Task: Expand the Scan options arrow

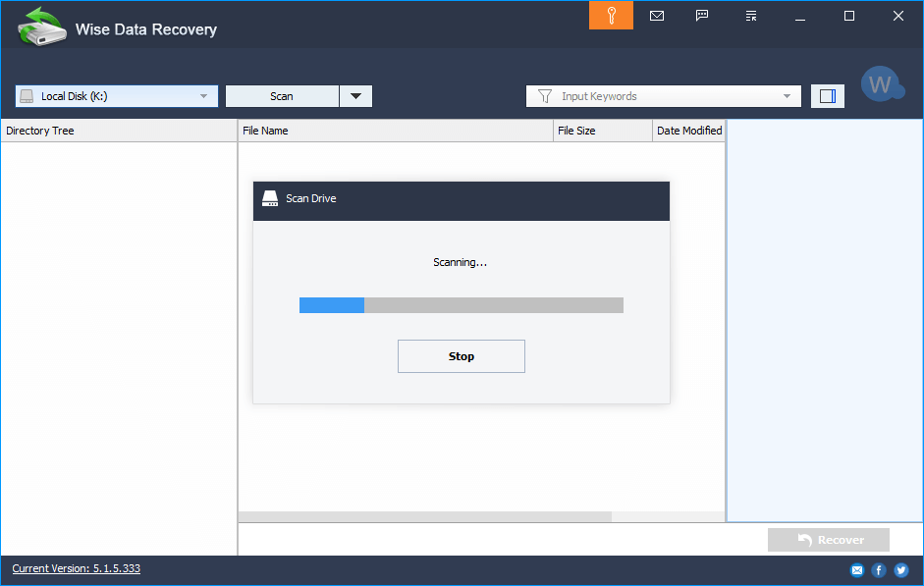Action: pos(355,96)
